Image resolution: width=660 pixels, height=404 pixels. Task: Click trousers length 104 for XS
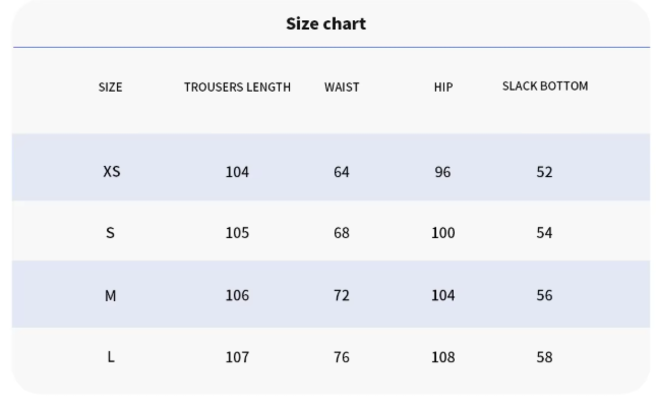237,172
